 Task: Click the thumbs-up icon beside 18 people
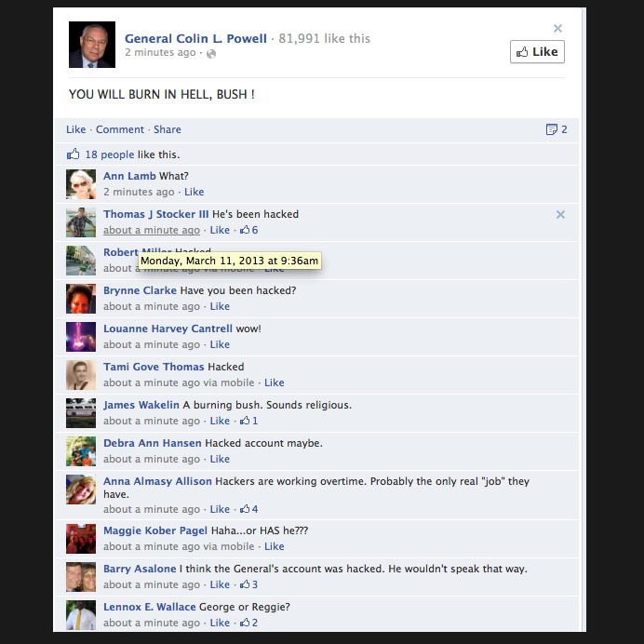pos(74,154)
